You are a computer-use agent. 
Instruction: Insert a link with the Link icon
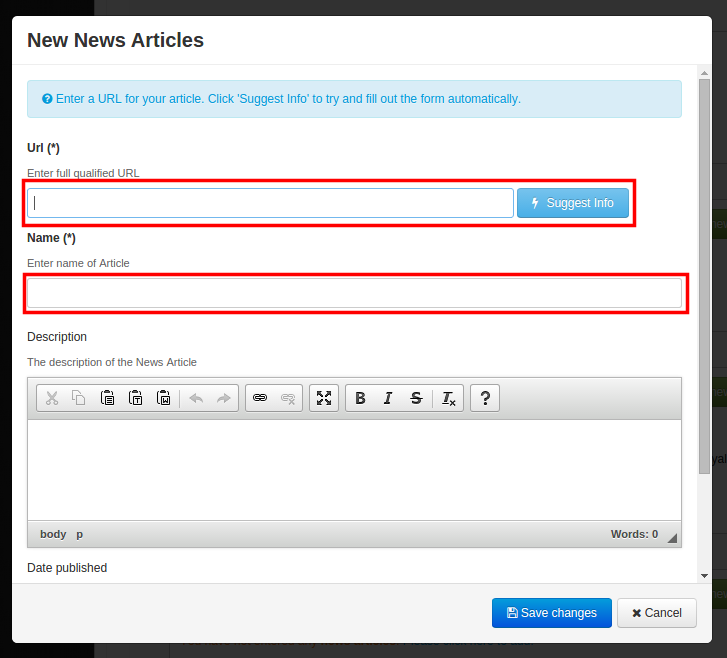point(260,398)
